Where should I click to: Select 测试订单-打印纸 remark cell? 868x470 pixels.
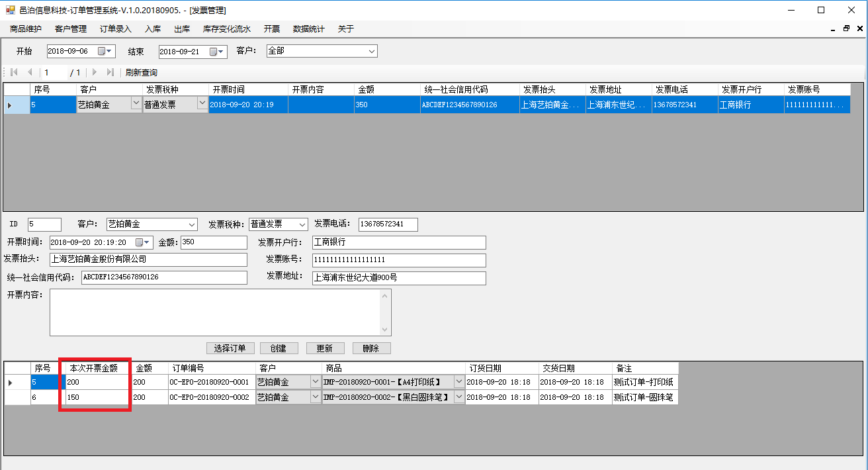tap(645, 382)
